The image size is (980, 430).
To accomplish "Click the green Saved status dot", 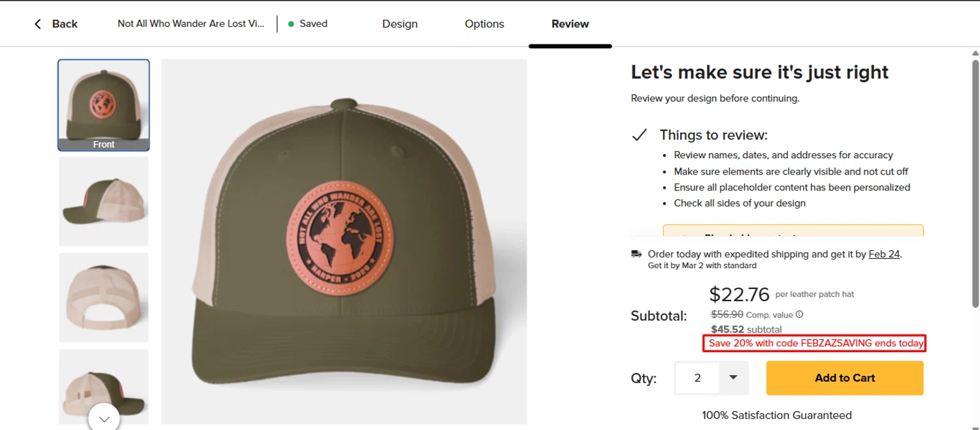I will point(291,24).
